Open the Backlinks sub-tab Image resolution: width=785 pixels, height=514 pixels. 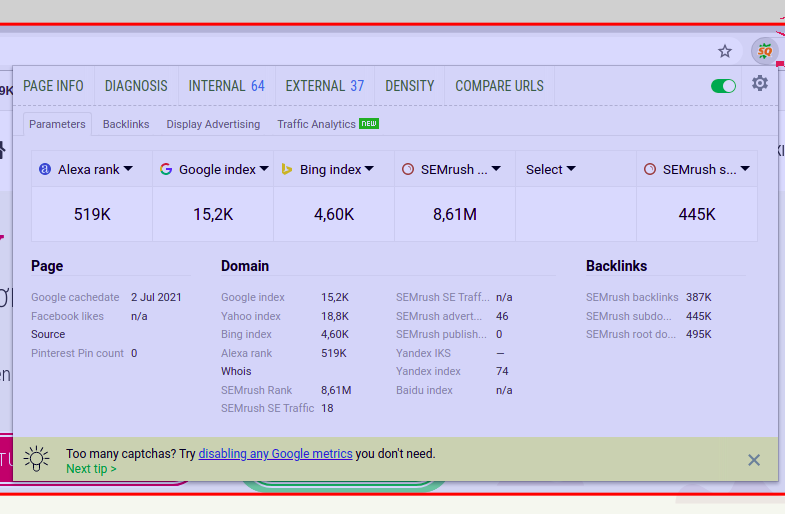[126, 124]
